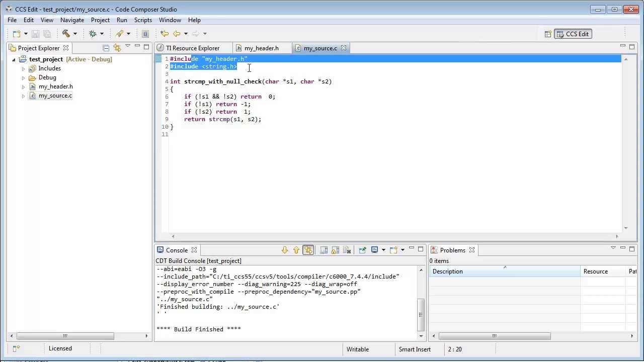The width and height of the screenshot is (644, 362).
Task: Open the View menu
Action: pos(47,20)
